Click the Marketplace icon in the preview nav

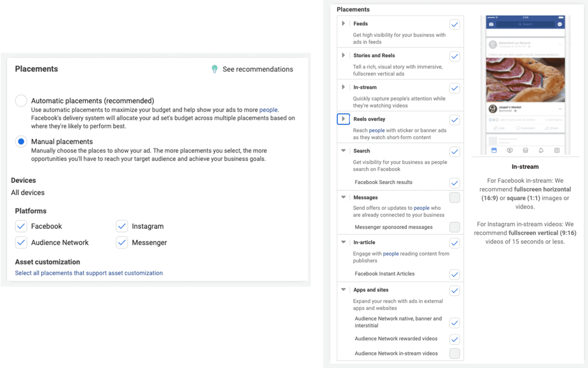(x=525, y=150)
